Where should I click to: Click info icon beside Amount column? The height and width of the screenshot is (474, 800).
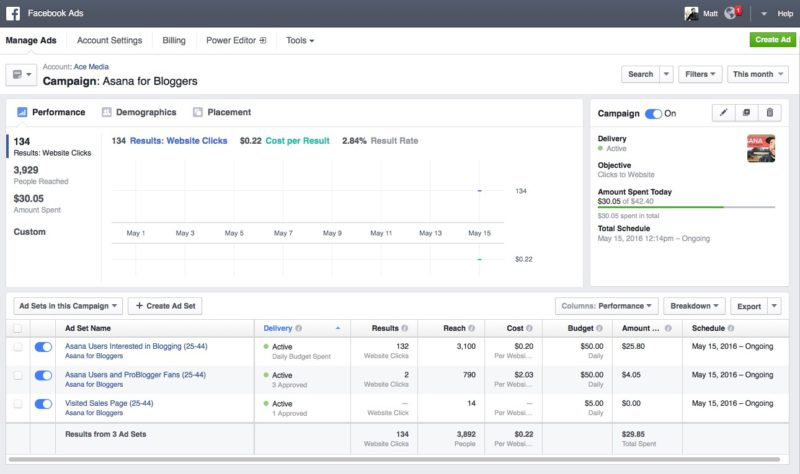[x=668, y=329]
